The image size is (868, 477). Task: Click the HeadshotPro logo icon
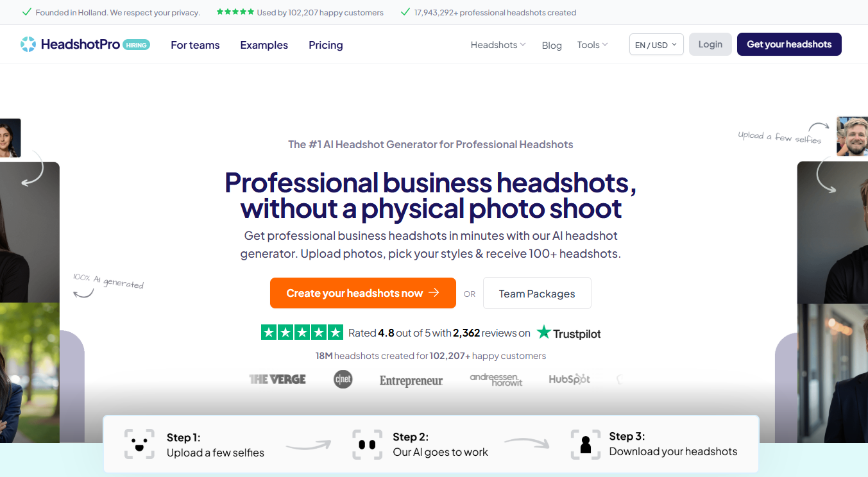click(28, 44)
